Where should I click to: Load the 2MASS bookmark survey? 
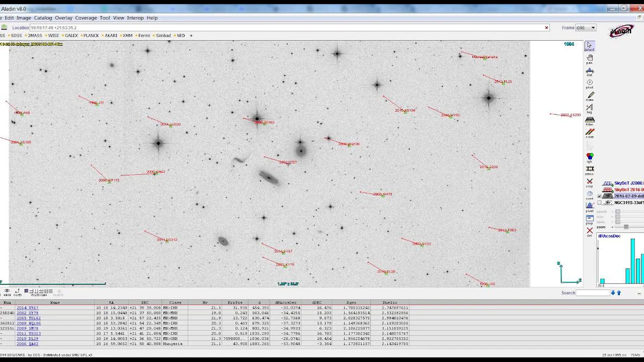pyautogui.click(x=33, y=36)
